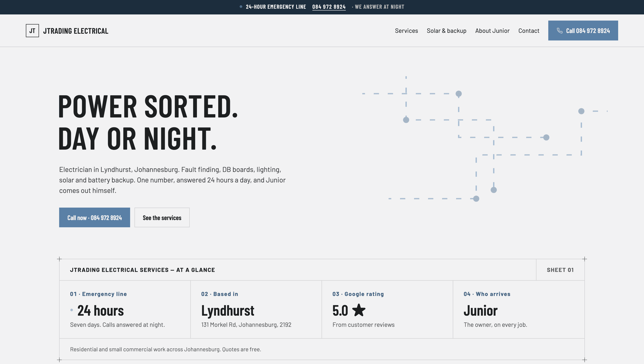This screenshot has height=364, width=644.
Task: Click 5.0 rating value
Action: click(340, 310)
